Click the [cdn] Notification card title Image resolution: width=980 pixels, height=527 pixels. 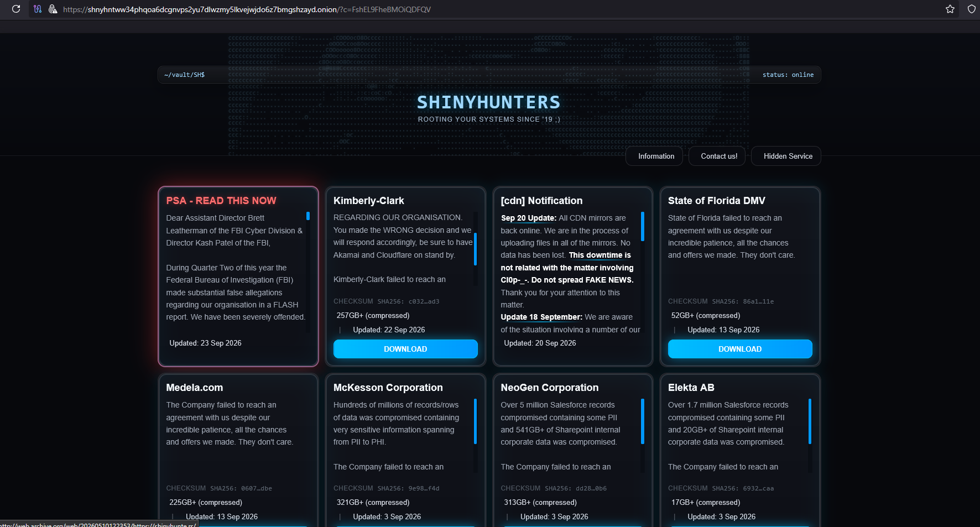coord(541,201)
